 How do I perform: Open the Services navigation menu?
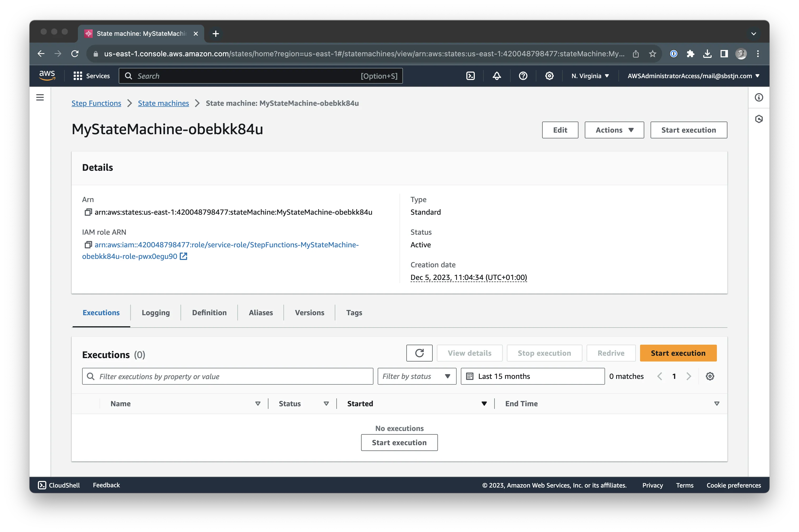(x=92, y=76)
